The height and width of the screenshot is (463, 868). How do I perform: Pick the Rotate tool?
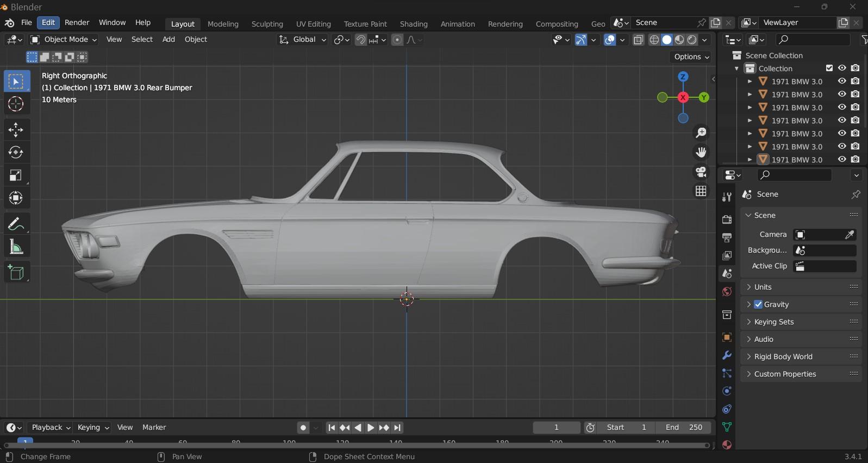16,152
